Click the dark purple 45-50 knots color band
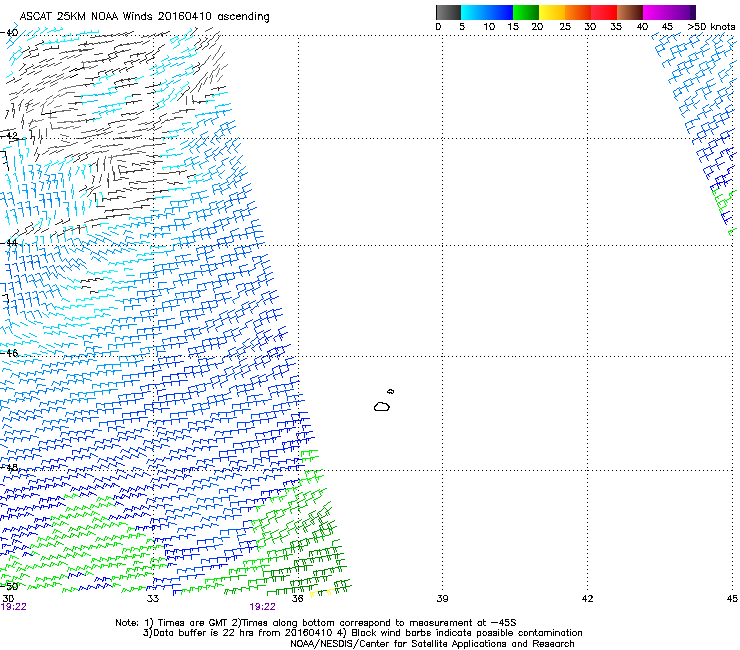This screenshot has height=650, width=740. 682,12
